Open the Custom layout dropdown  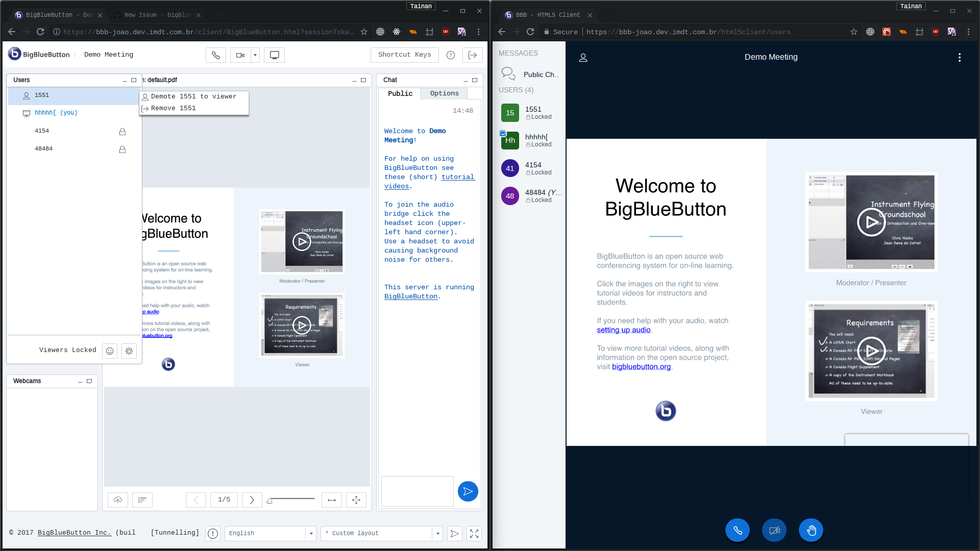coord(437,534)
